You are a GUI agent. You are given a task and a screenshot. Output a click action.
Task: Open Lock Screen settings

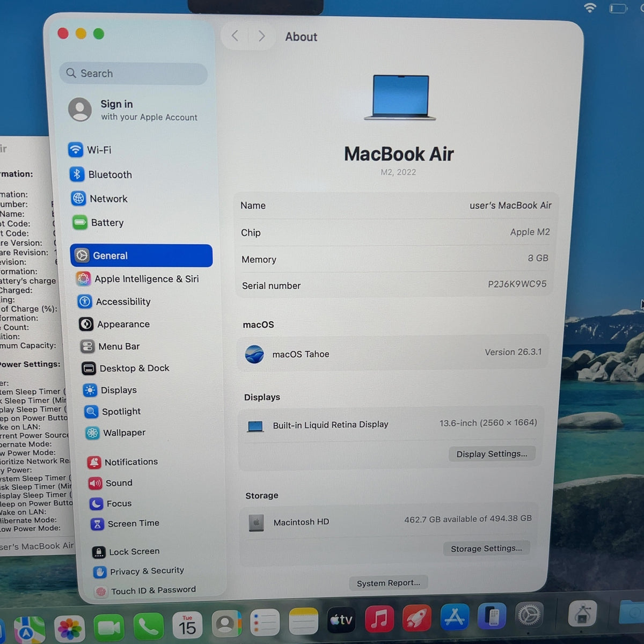[126, 551]
